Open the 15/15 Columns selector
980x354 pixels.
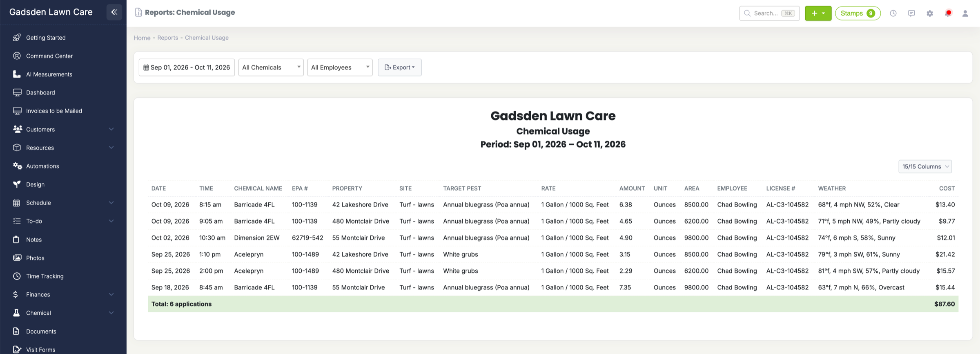pyautogui.click(x=925, y=166)
